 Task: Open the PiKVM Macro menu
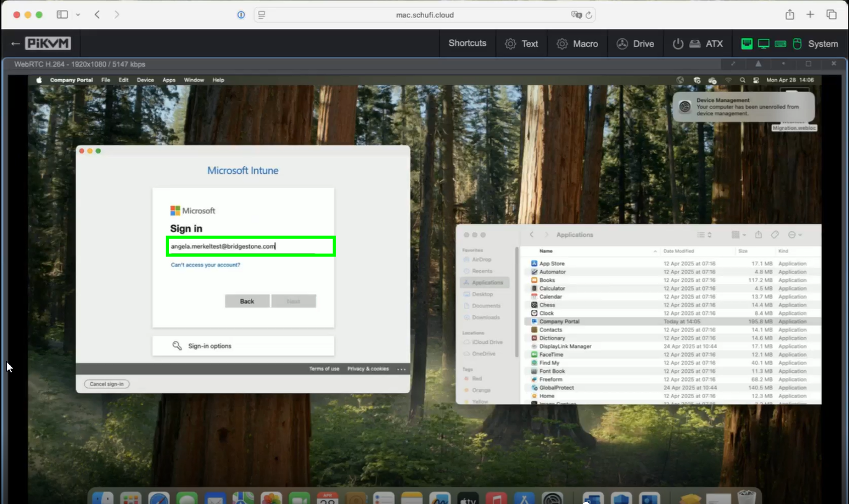[578, 44]
